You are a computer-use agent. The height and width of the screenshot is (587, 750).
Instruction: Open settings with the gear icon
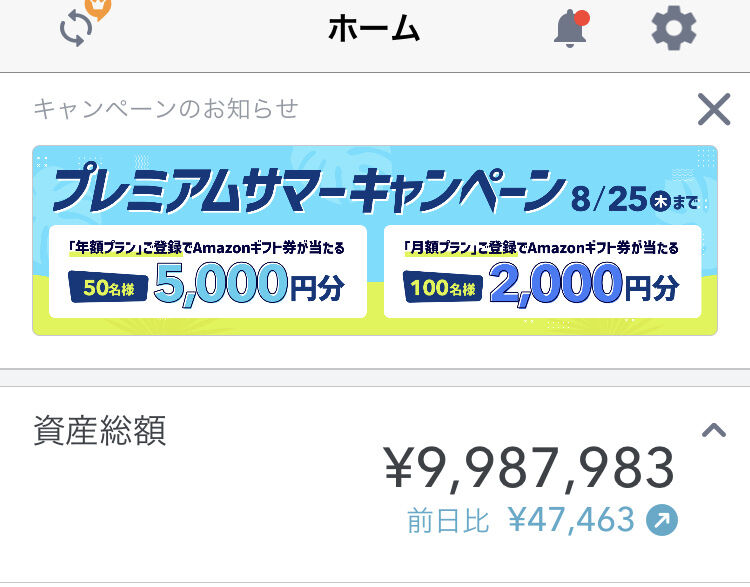pos(673,29)
